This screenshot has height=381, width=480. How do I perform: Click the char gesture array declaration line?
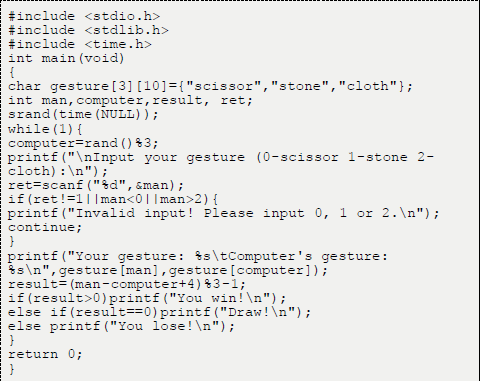pyautogui.click(x=210, y=86)
